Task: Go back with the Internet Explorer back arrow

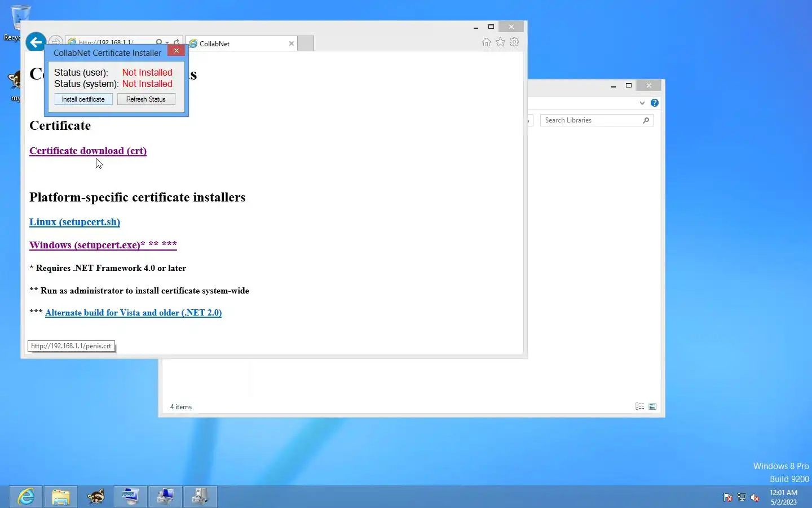Action: click(36, 42)
